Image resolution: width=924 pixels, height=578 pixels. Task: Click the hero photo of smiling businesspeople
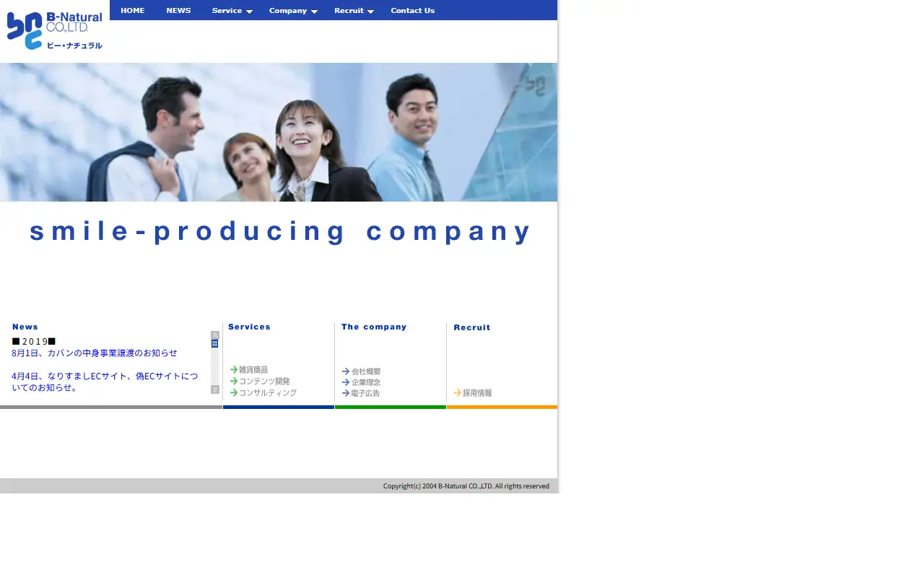tap(279, 132)
